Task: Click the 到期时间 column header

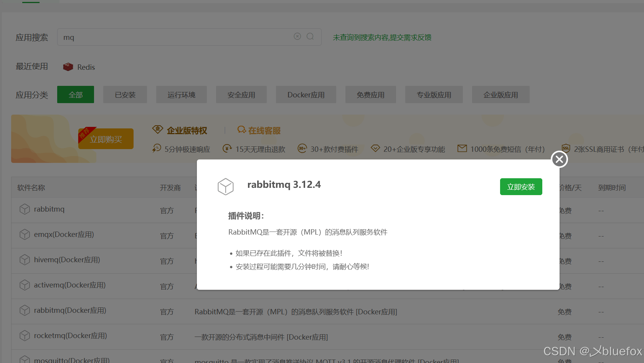Action: click(612, 187)
